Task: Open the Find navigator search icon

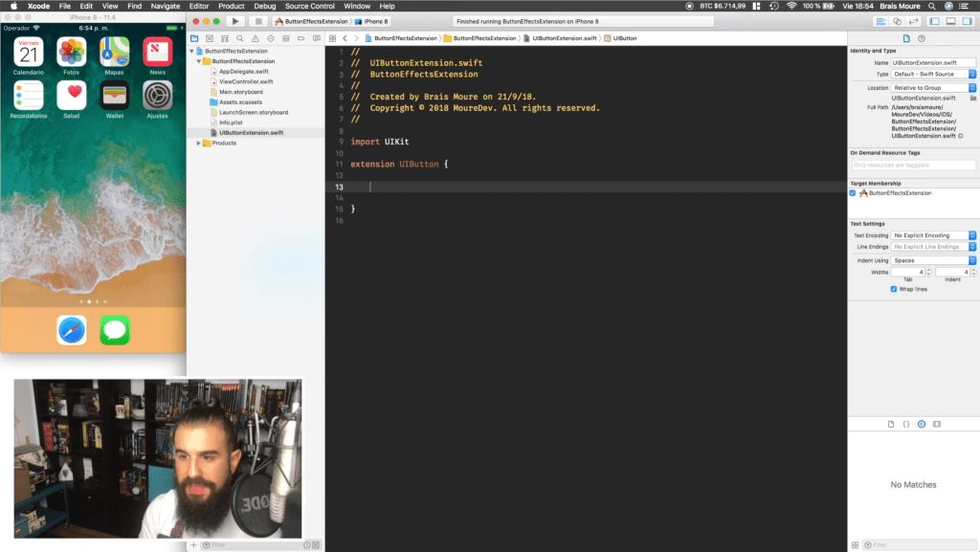Action: tap(240, 38)
